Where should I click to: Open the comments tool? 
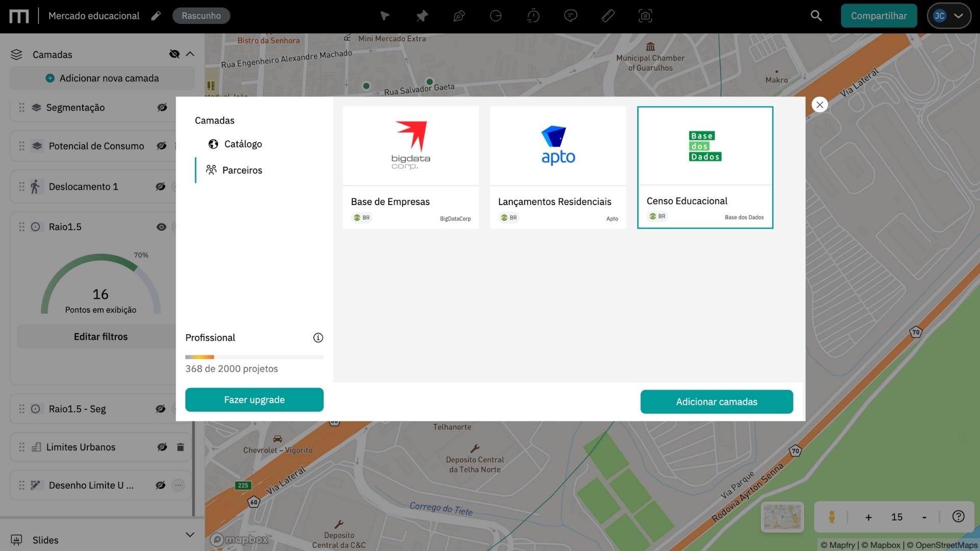coord(570,16)
